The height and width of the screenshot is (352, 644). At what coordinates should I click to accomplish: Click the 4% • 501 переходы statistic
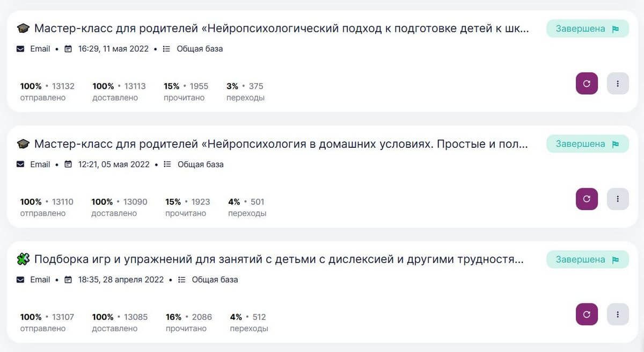(246, 207)
